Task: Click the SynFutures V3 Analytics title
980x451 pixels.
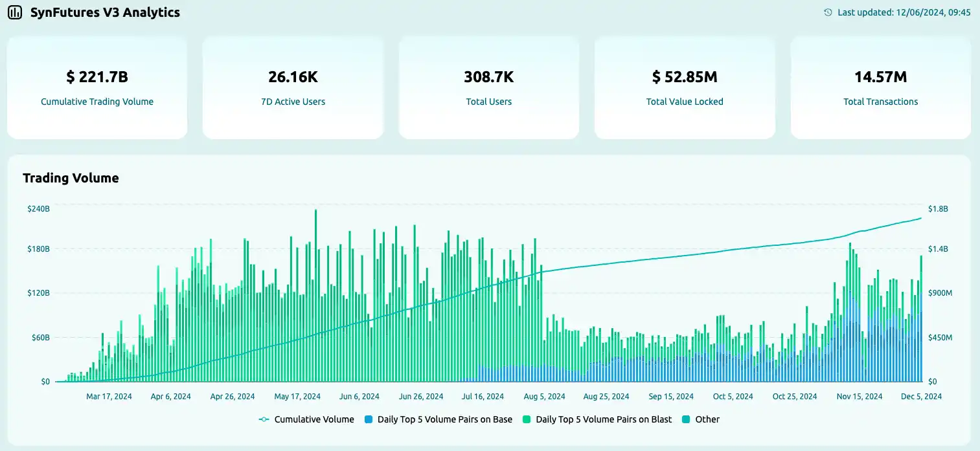Action: 105,12
